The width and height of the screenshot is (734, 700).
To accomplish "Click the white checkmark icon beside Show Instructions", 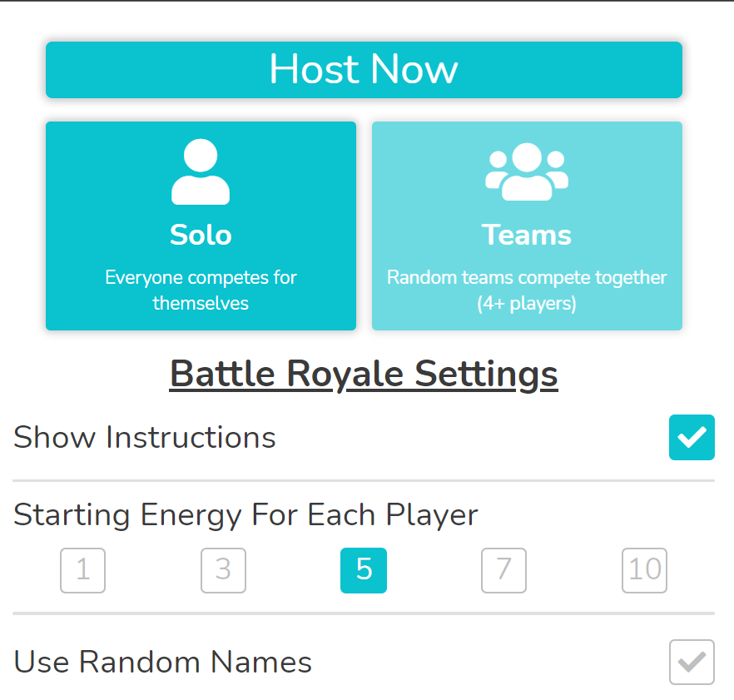I will coord(692,437).
